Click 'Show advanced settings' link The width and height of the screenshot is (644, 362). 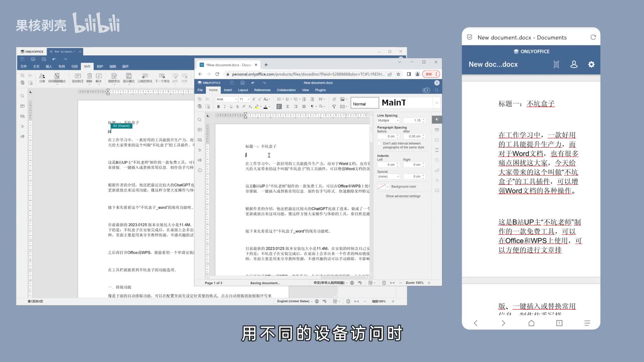tap(403, 196)
